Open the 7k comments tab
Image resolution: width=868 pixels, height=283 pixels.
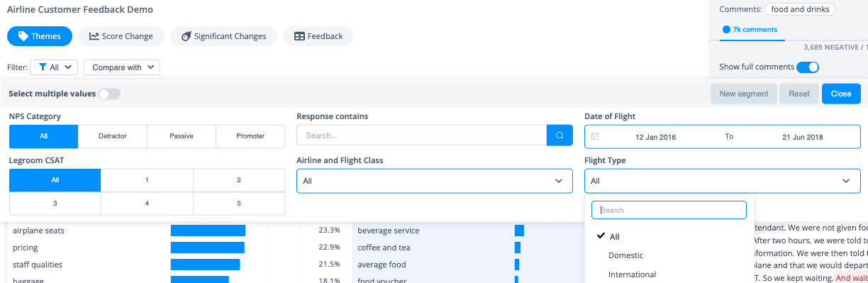click(750, 30)
